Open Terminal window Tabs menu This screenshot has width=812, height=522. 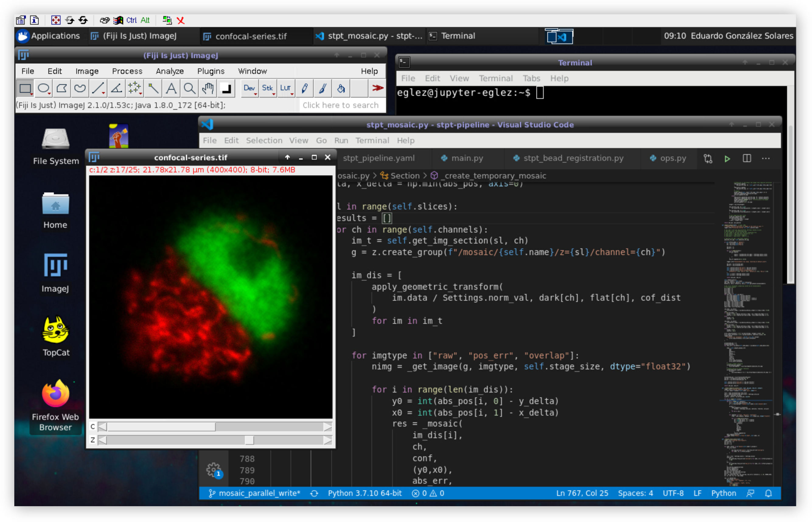[531, 78]
